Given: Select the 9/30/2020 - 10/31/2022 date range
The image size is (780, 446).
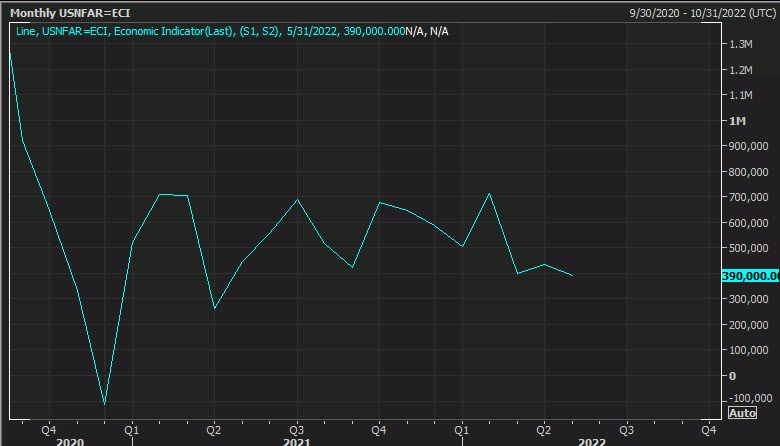Looking at the screenshot, I should [702, 13].
